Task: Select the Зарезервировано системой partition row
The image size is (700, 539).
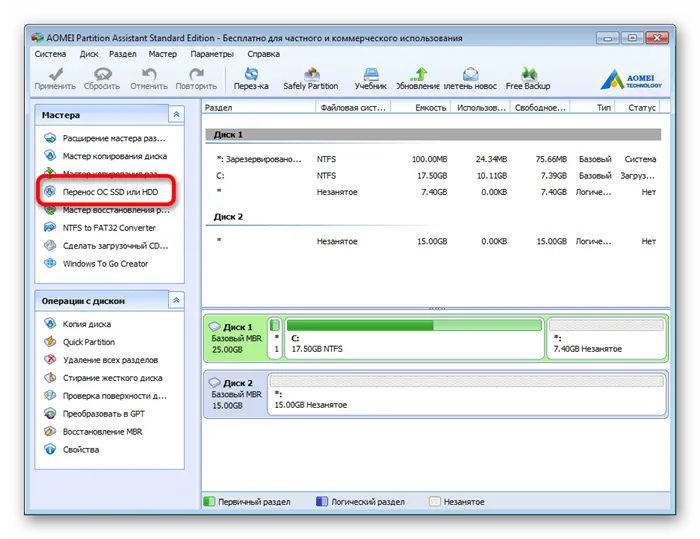Action: pyautogui.click(x=433, y=159)
